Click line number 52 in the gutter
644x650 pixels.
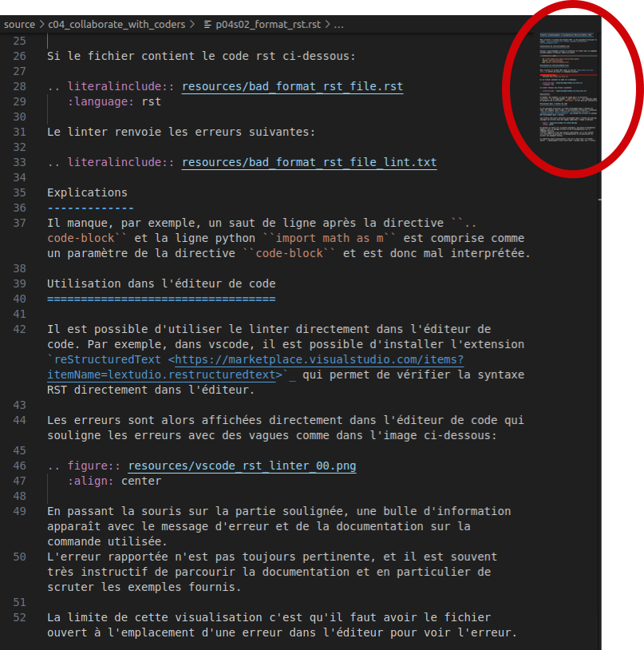(19, 618)
